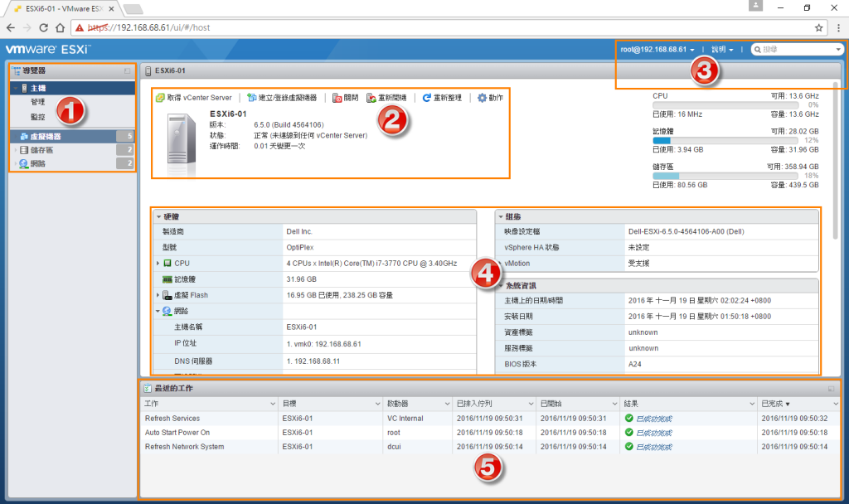Viewport: 849px width, 504px height.
Task: Click the 動作 actions button text
Action: [496, 98]
